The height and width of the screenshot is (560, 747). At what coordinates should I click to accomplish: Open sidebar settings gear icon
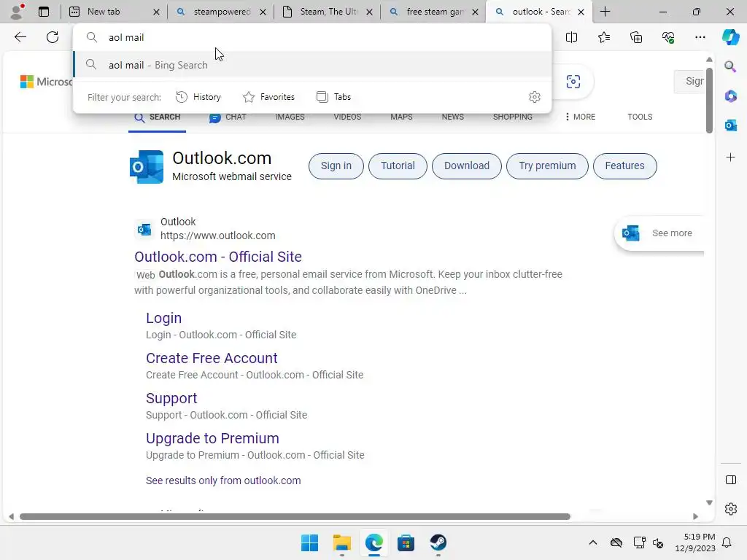tap(730, 509)
